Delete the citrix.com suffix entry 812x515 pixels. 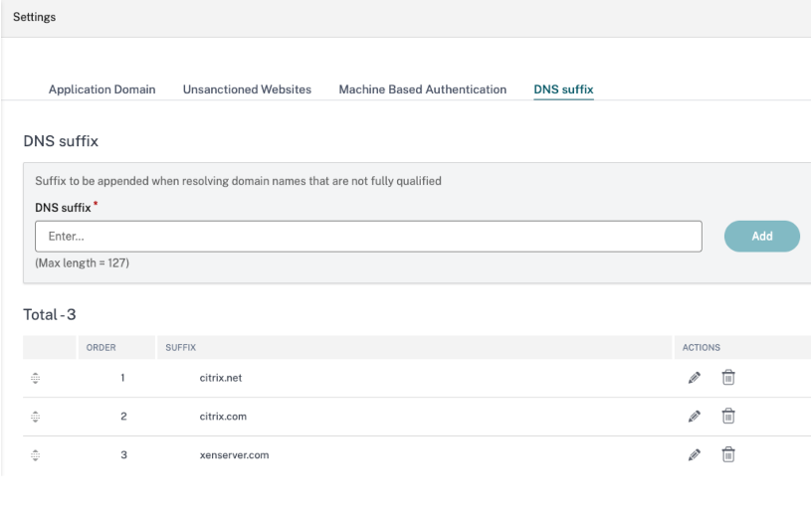pyautogui.click(x=728, y=417)
